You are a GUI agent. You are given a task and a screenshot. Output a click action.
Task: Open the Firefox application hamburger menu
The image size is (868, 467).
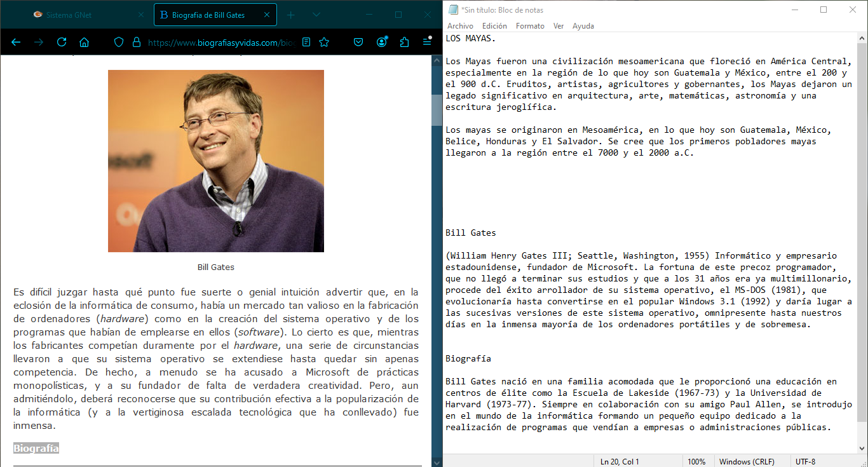pyautogui.click(x=427, y=42)
